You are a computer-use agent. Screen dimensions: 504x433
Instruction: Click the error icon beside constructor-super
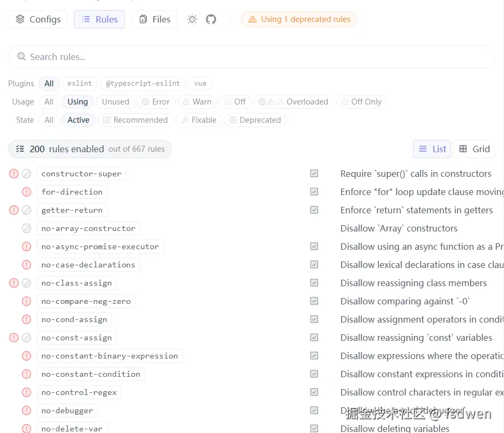pyautogui.click(x=14, y=174)
